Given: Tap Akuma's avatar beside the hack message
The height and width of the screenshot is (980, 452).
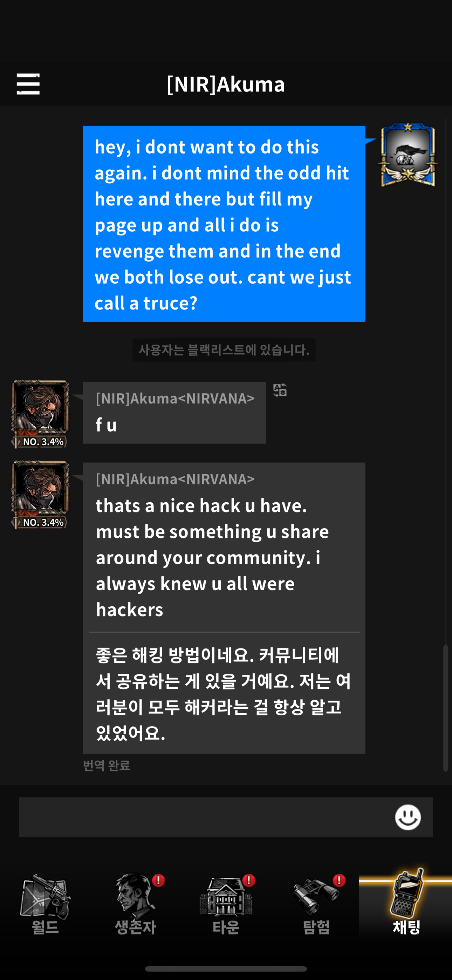Looking at the screenshot, I should (40, 495).
